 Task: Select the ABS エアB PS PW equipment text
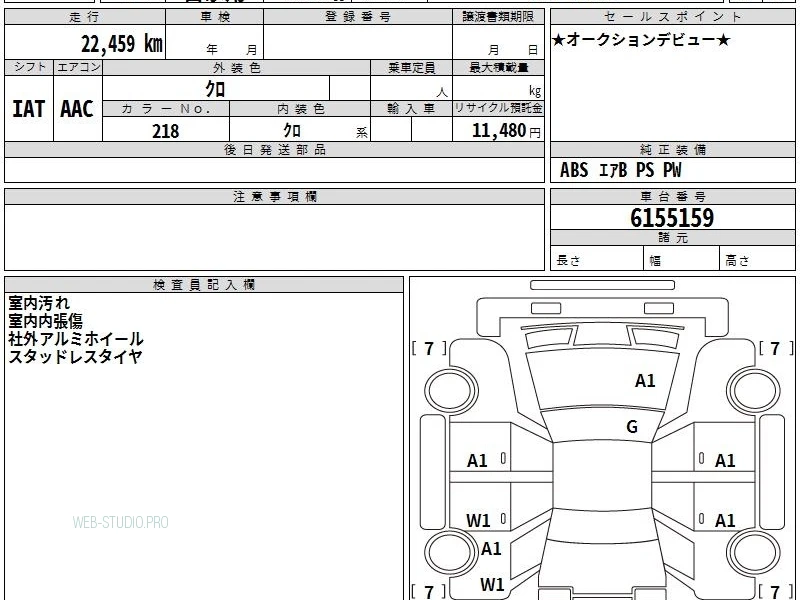620,170
